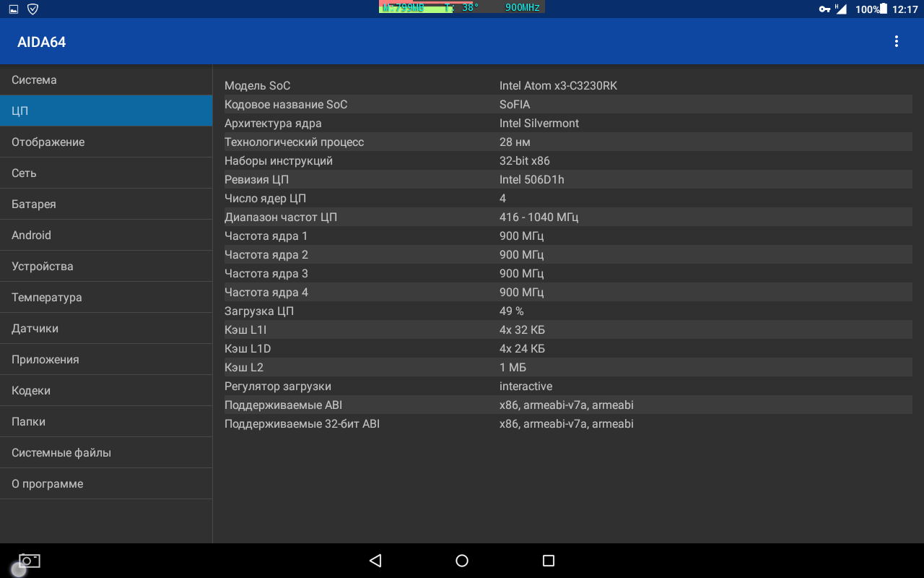Open the Устройства section
924x578 pixels.
coord(106,267)
